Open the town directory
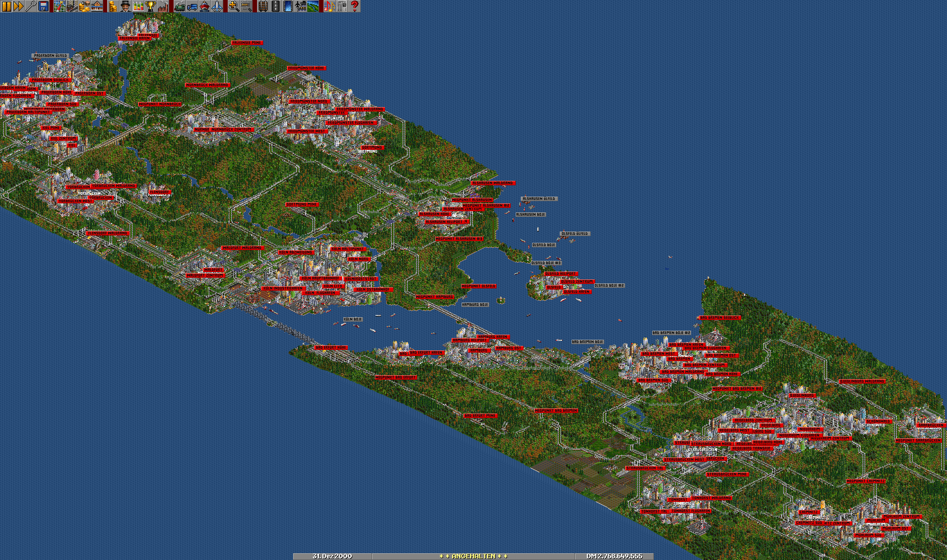Screen dimensions: 947x560 point(72,6)
